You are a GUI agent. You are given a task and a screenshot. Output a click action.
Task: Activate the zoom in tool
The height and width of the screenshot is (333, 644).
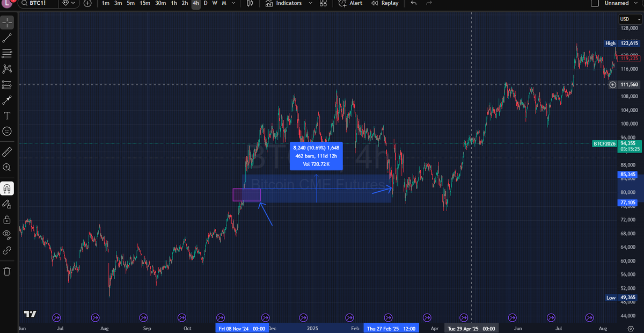(7, 168)
